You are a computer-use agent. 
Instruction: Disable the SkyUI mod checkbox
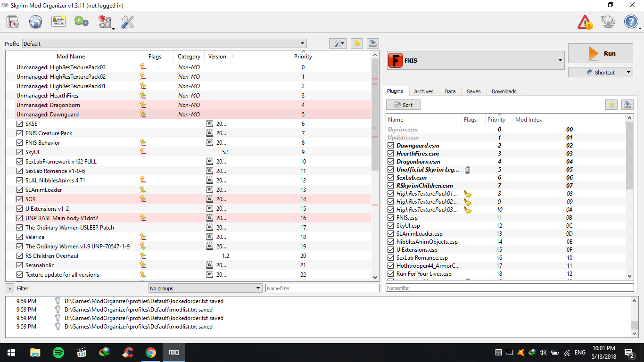[x=19, y=152]
